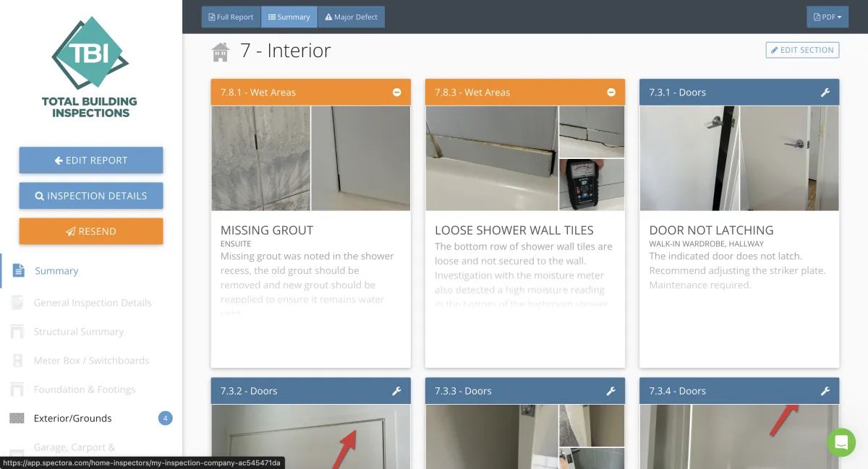
Task: Open the moisture meter photo
Action: pyautogui.click(x=592, y=185)
